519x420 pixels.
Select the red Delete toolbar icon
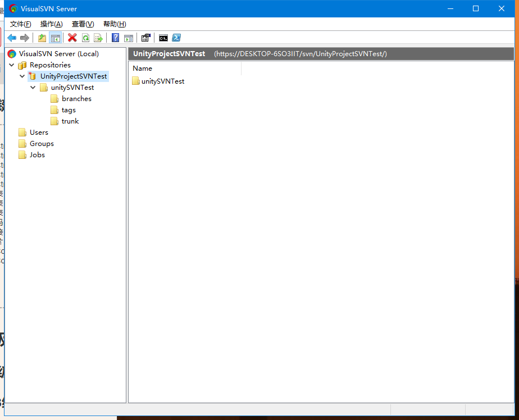72,38
